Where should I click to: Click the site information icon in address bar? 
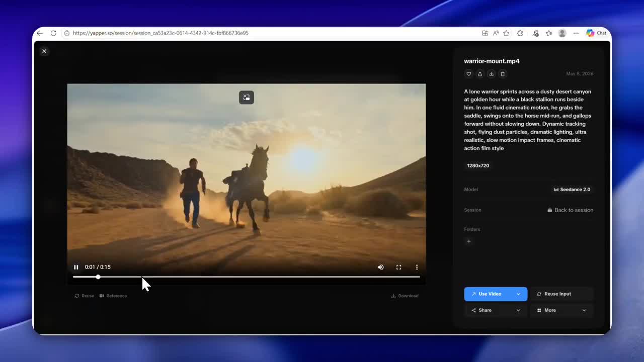tap(66, 33)
